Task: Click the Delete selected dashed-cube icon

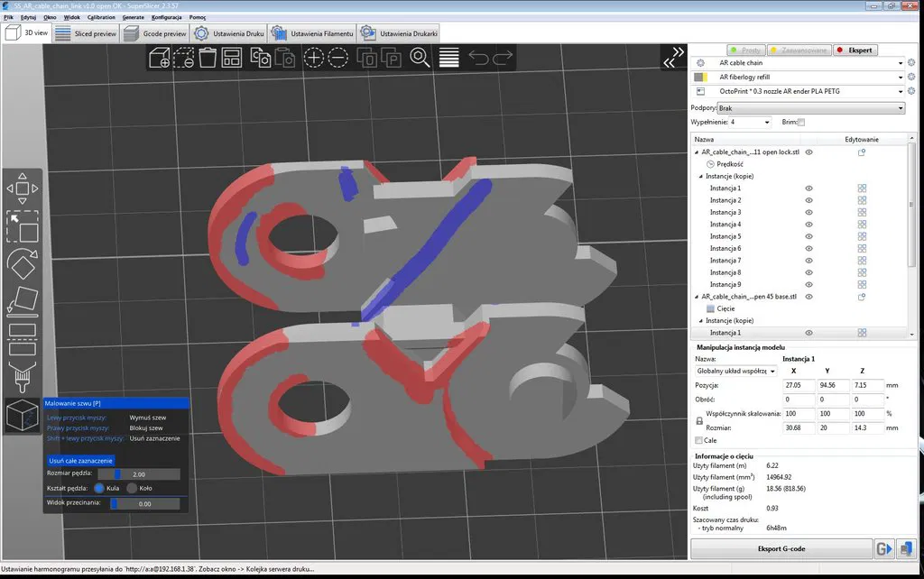Action: pos(184,58)
